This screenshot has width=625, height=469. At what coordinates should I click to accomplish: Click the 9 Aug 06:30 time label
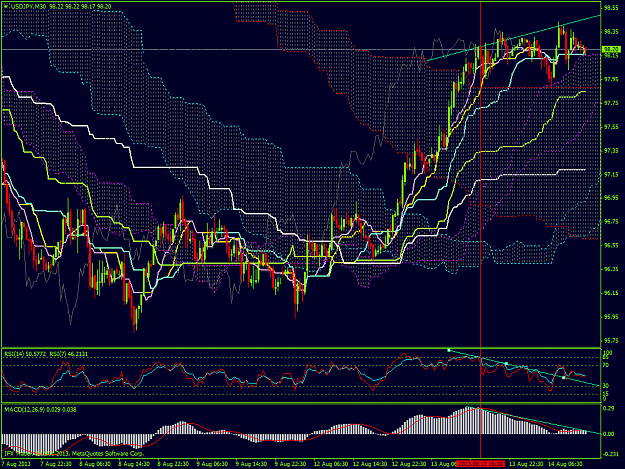click(212, 464)
